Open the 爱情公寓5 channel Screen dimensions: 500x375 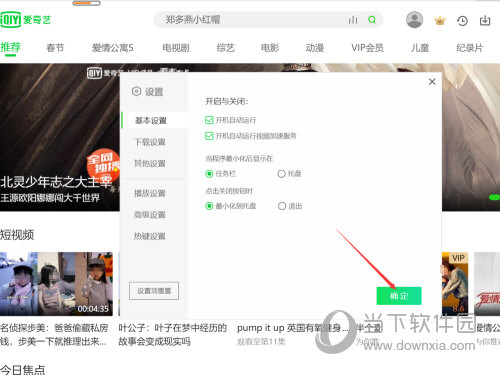112,48
